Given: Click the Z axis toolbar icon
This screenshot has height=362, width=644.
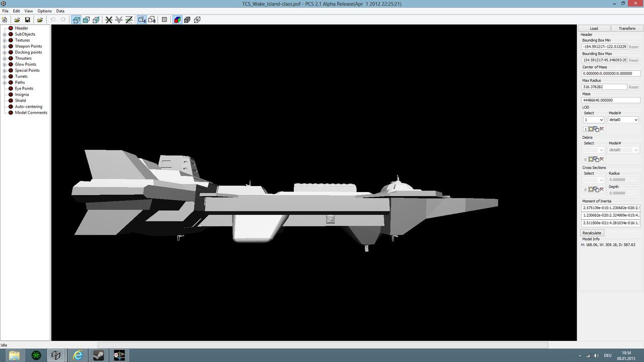Looking at the screenshot, I should point(129,20).
